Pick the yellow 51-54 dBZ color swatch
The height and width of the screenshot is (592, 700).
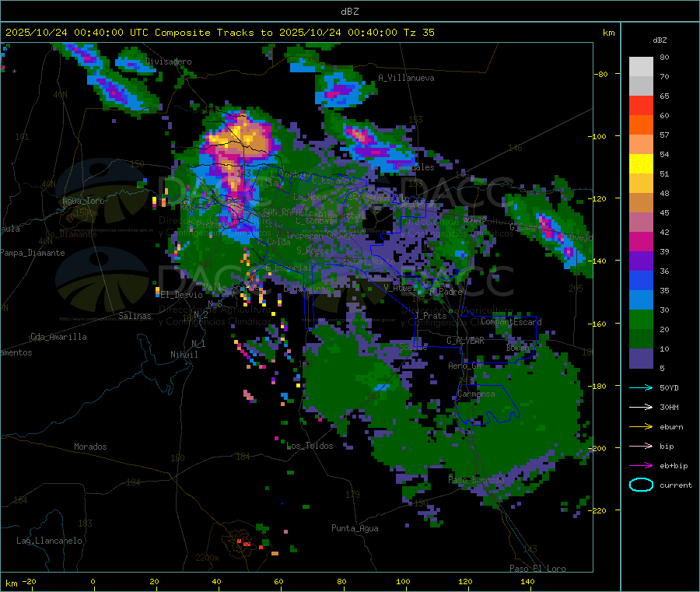coord(641,164)
